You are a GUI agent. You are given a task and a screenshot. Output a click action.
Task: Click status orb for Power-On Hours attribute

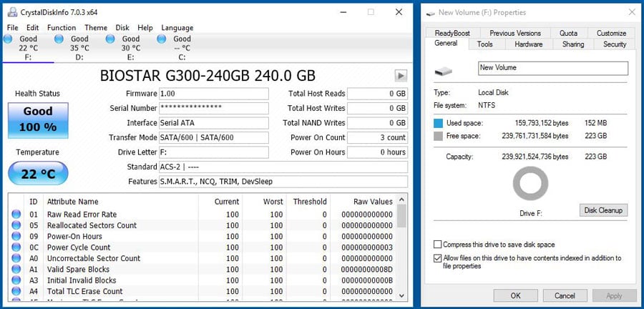pos(16,236)
